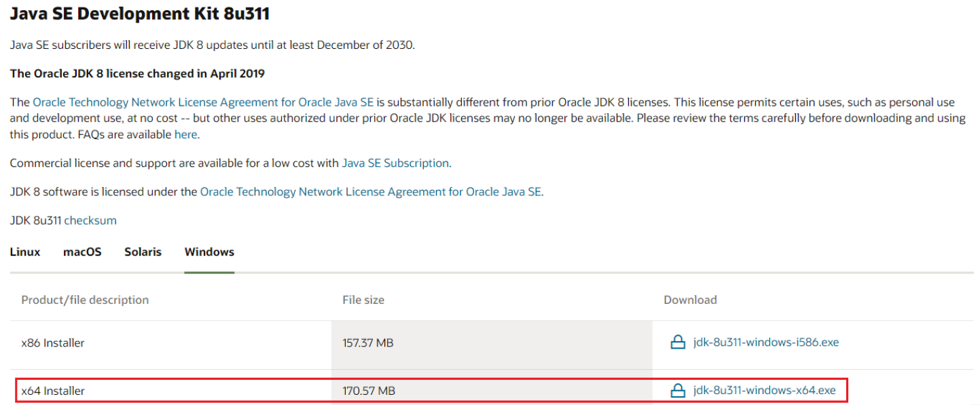Open license agreement link after 'The' in first paragraph
The width and height of the screenshot is (980, 405).
(x=203, y=102)
